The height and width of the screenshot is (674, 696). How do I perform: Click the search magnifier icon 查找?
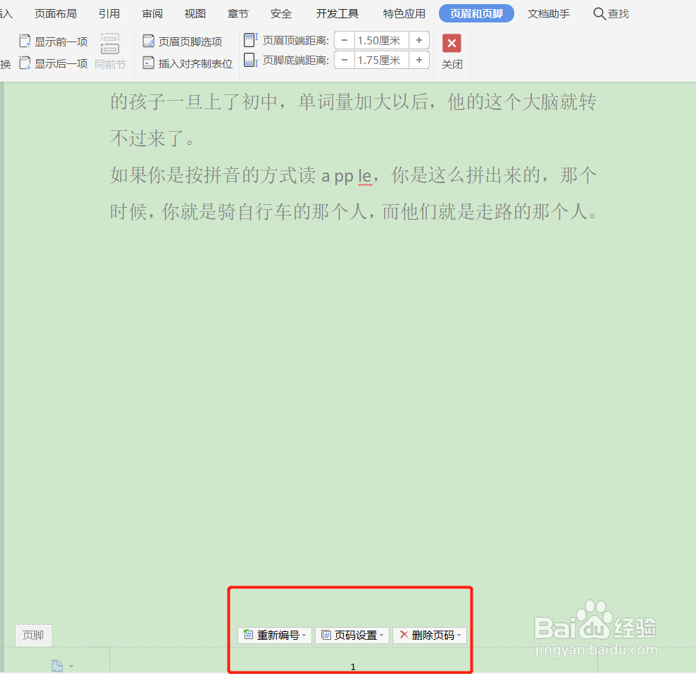pos(599,14)
